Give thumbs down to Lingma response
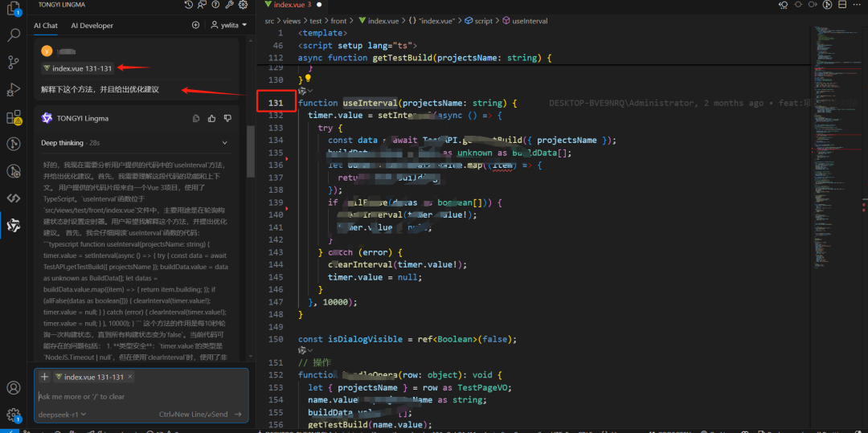This screenshot has width=868, height=433. click(x=227, y=118)
